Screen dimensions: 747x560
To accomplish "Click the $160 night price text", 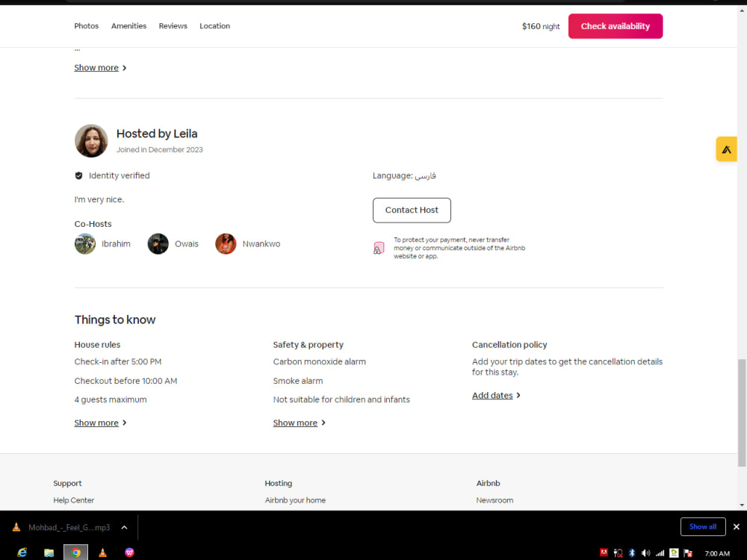I will point(541,26).
